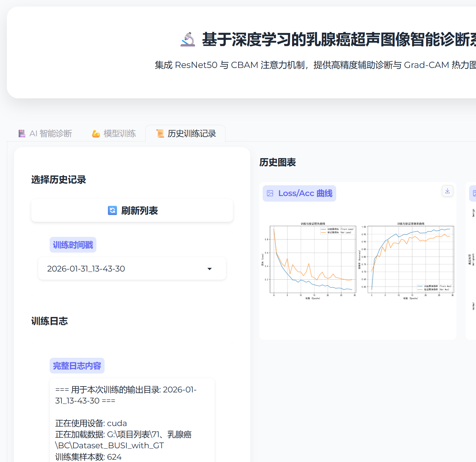Click the accuracy curve chart thumbnail
Viewport: 476px width, 462px height.
(410, 260)
